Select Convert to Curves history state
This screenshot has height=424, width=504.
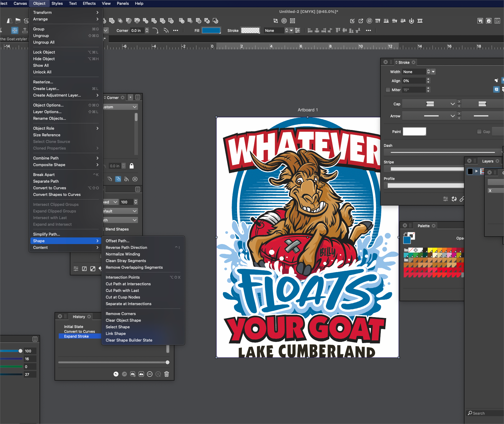(x=79, y=331)
